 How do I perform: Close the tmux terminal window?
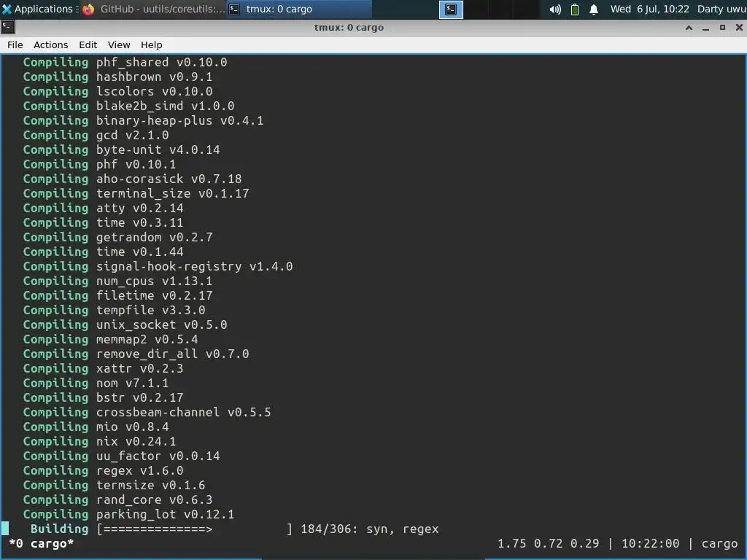click(739, 28)
